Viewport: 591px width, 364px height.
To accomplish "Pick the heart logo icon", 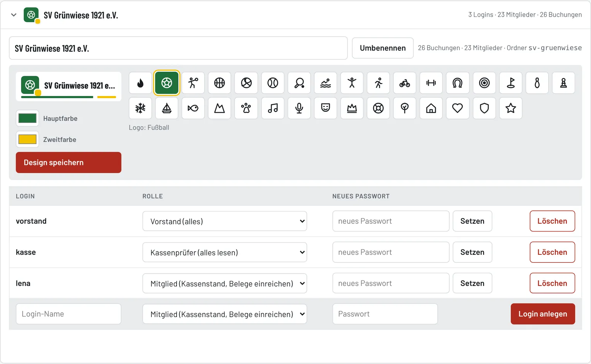I will click(x=458, y=108).
